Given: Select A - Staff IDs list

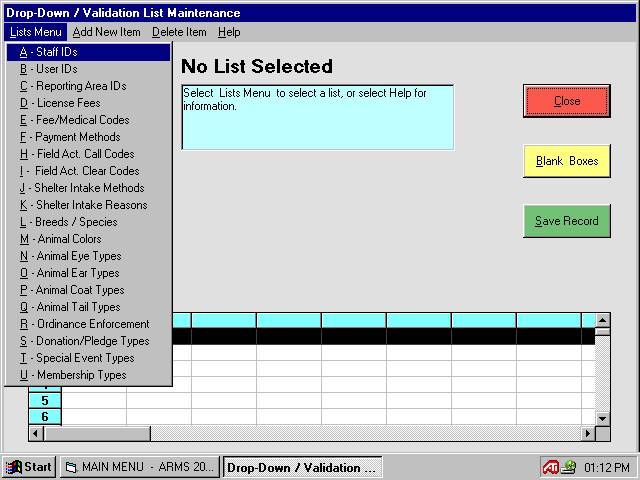Looking at the screenshot, I should pyautogui.click(x=89, y=52).
